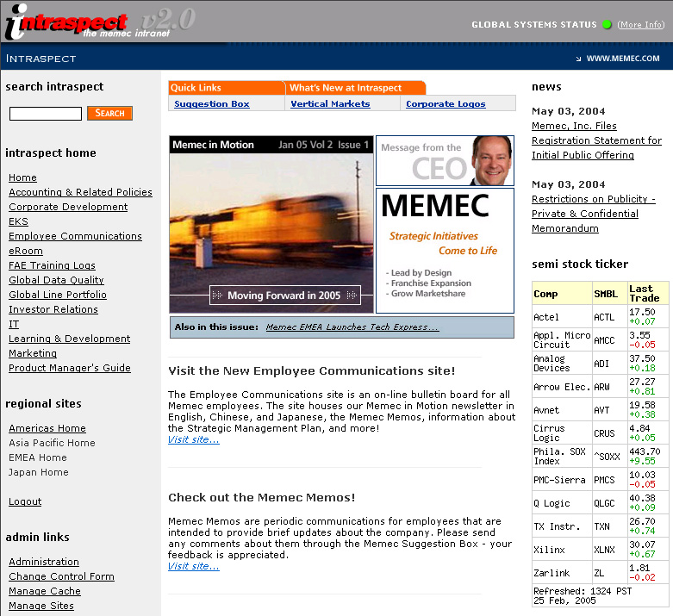This screenshot has height=616, width=673.
Task: Open the Message from the CEO banner
Action: [x=444, y=160]
